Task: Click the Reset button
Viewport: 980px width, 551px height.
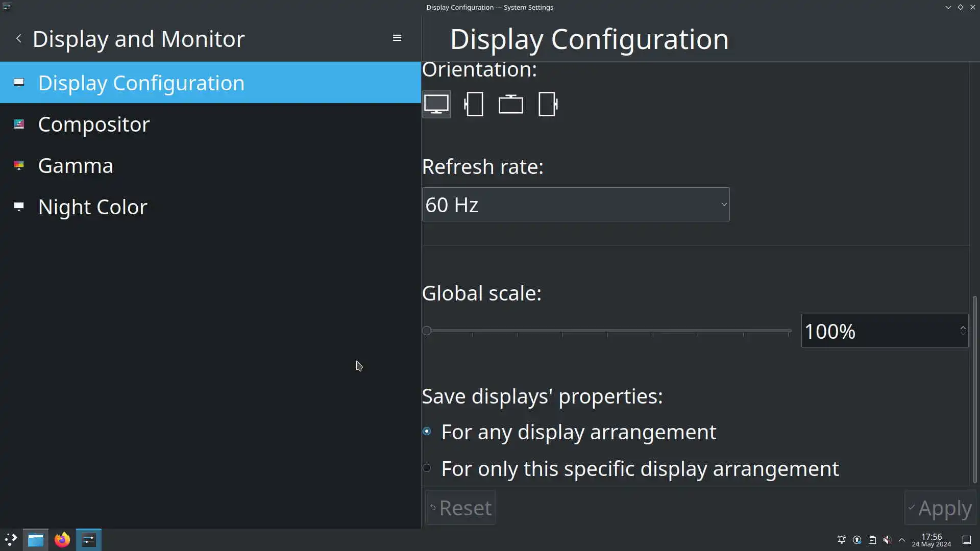Action: coord(460,508)
